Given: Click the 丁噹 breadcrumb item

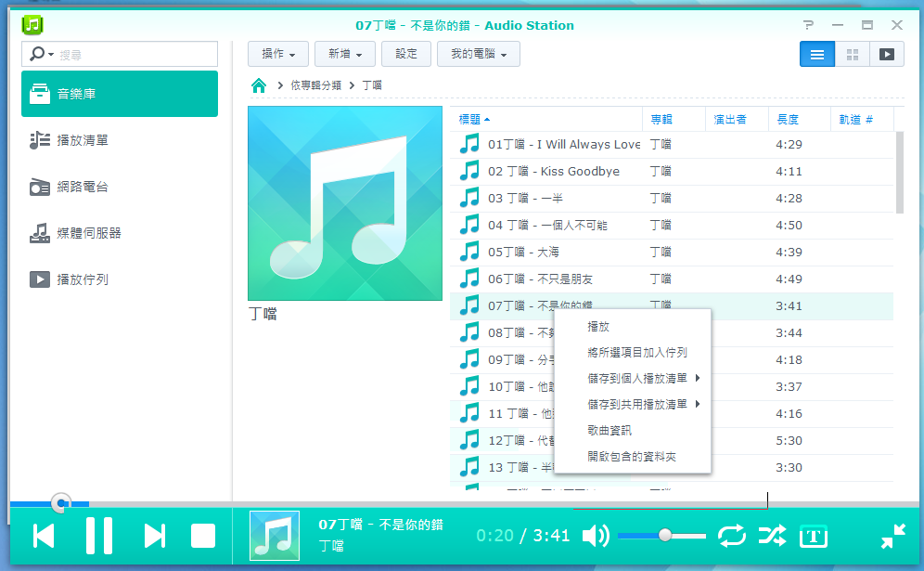Looking at the screenshot, I should coord(372,85).
